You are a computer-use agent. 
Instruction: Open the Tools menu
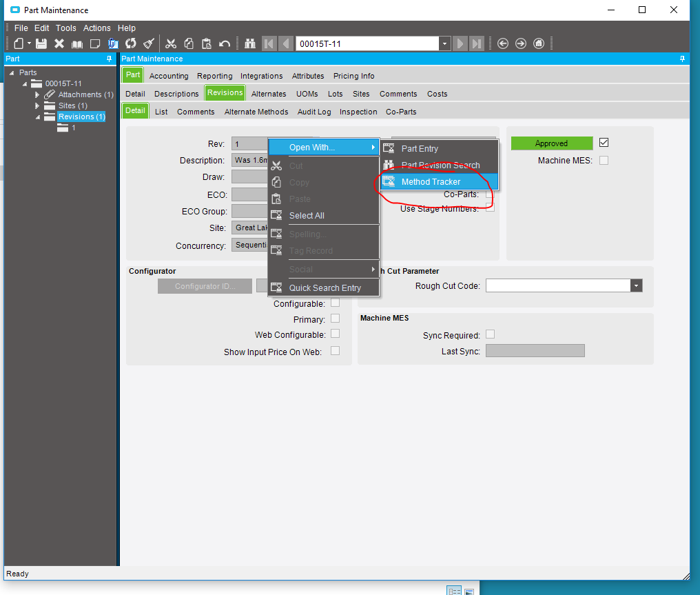tap(65, 28)
